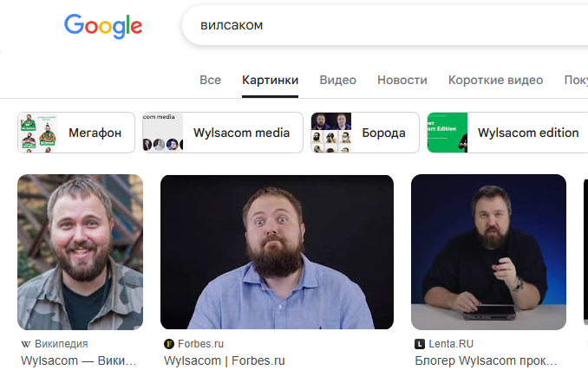The image size is (588, 383).
Task: Click the Google logo
Action: (103, 26)
